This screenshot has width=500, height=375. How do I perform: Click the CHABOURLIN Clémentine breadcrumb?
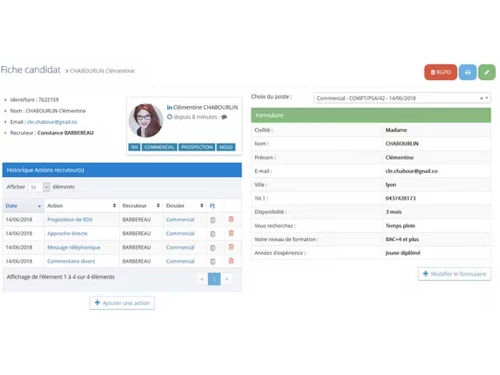tap(102, 71)
